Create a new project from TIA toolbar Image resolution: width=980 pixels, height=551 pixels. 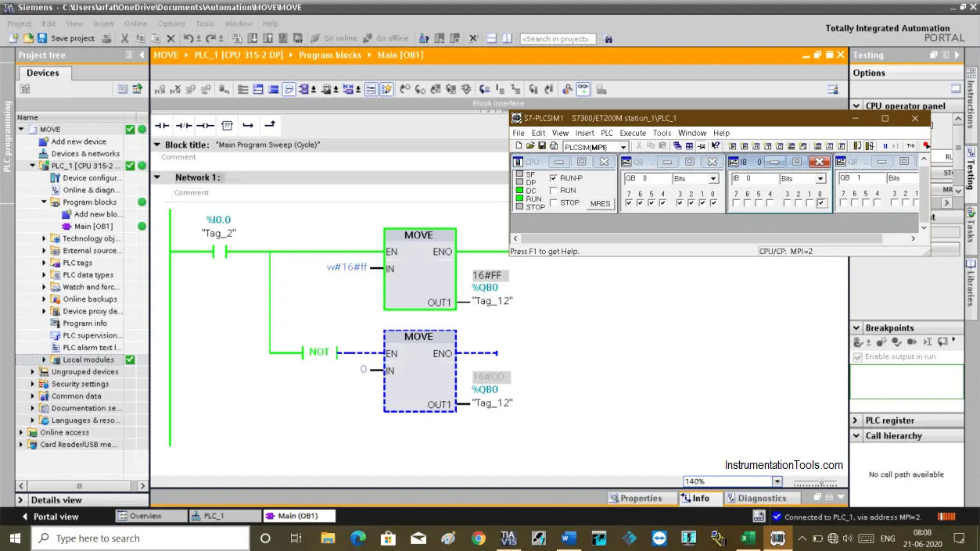(x=13, y=38)
